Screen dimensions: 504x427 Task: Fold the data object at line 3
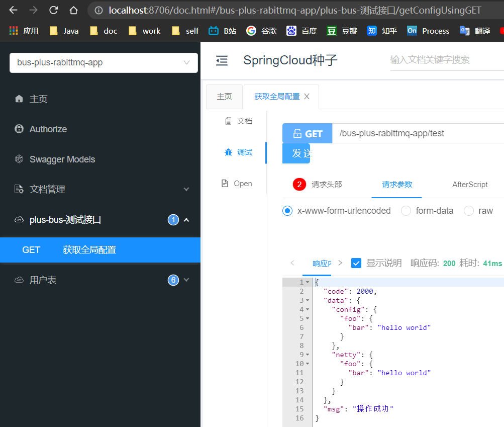(x=308, y=300)
